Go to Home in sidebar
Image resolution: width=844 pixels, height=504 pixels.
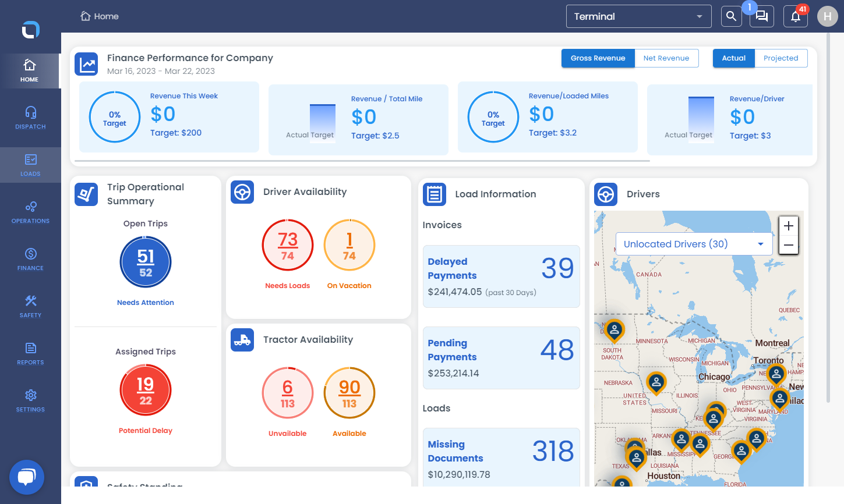pos(30,71)
